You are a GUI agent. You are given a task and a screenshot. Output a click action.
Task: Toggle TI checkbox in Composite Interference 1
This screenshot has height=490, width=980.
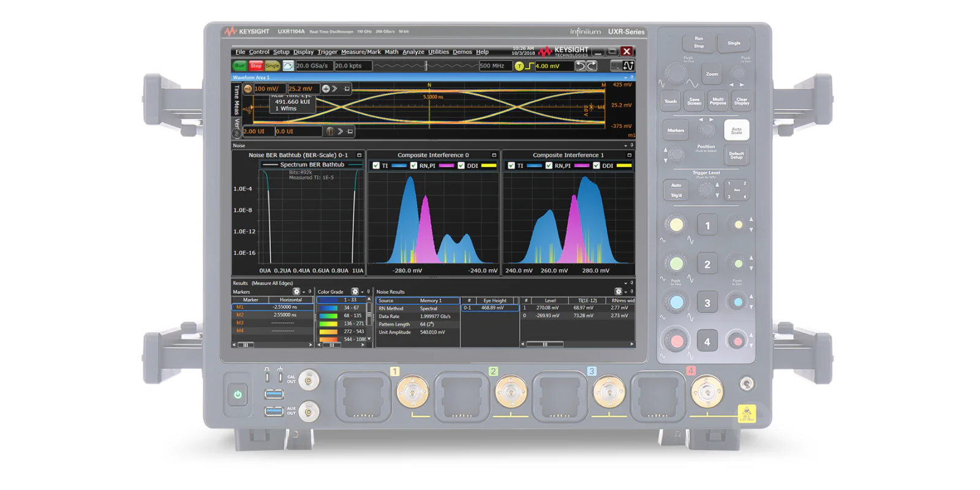[x=511, y=166]
